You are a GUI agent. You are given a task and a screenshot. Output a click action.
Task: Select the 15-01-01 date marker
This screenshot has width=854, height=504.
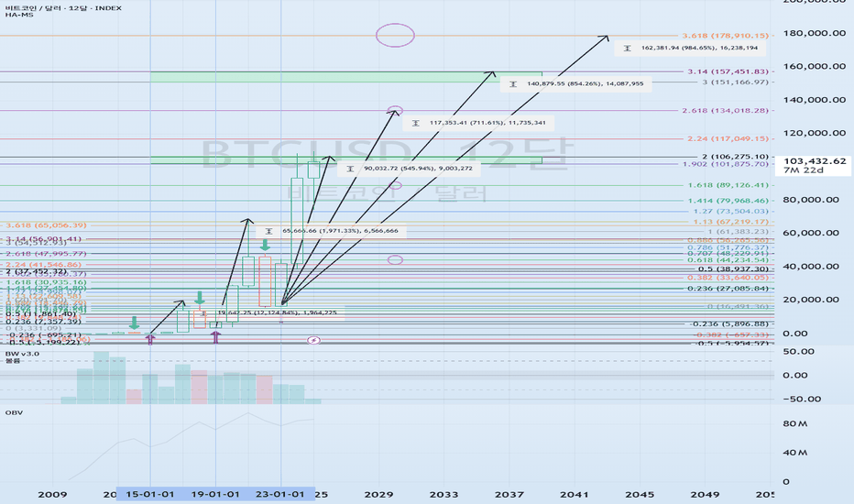pyautogui.click(x=150, y=494)
